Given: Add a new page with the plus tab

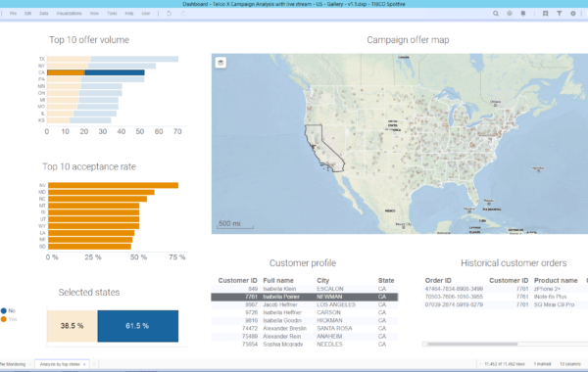Looking at the screenshot, I should [x=94, y=364].
